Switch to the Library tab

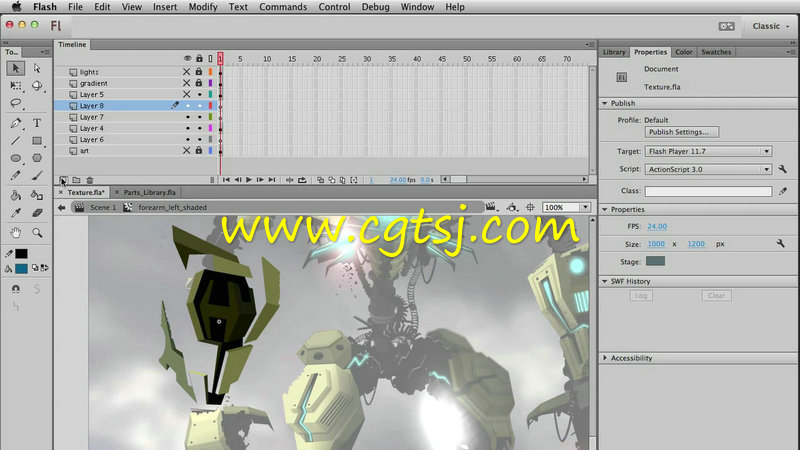click(614, 52)
